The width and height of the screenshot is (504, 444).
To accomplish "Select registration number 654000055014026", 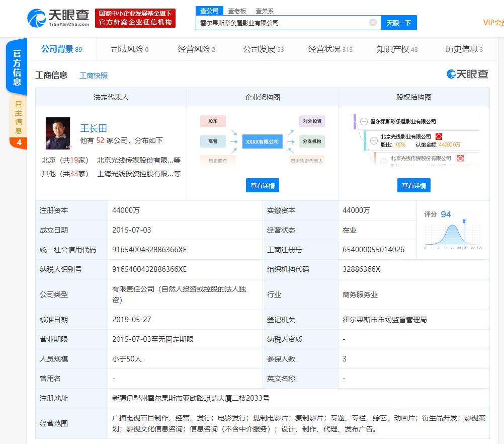I will (x=373, y=250).
